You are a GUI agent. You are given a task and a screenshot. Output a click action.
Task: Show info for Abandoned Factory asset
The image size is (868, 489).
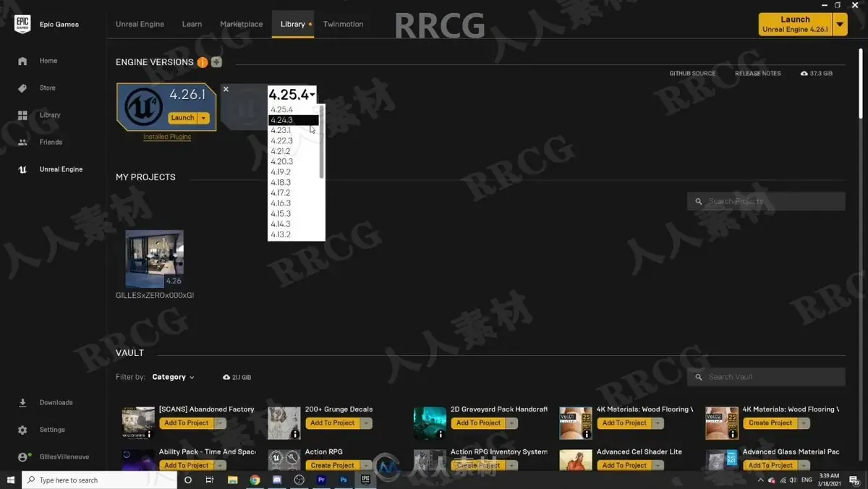(x=149, y=434)
